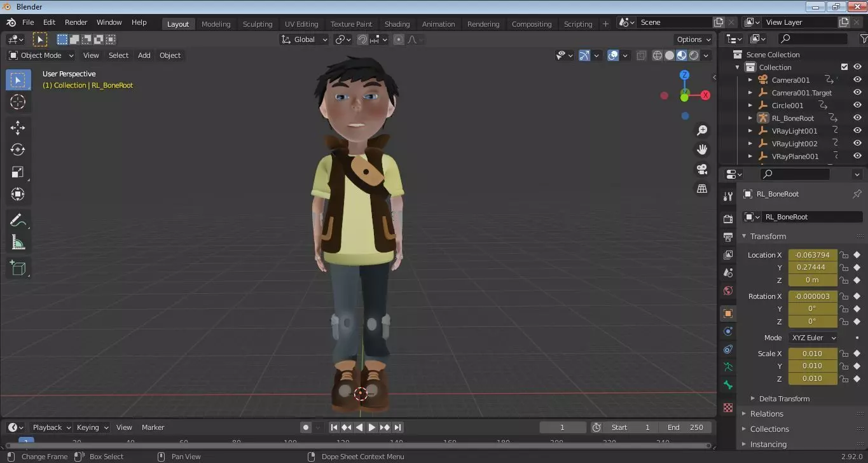Click the Location Y value field
This screenshot has width=868, height=463.
click(x=813, y=267)
